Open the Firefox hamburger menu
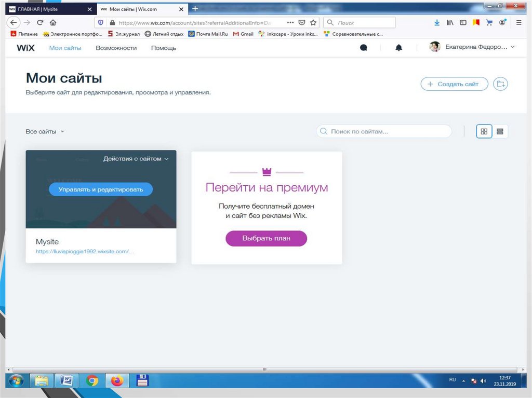 (519, 23)
